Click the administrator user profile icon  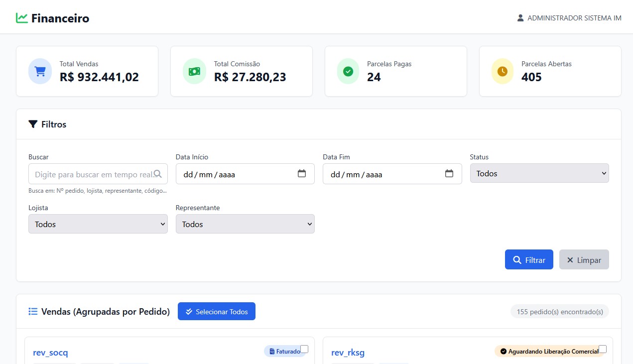[520, 18]
